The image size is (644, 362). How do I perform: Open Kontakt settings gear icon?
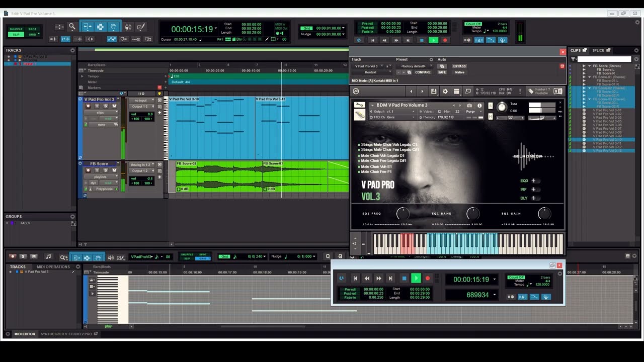coord(445,91)
